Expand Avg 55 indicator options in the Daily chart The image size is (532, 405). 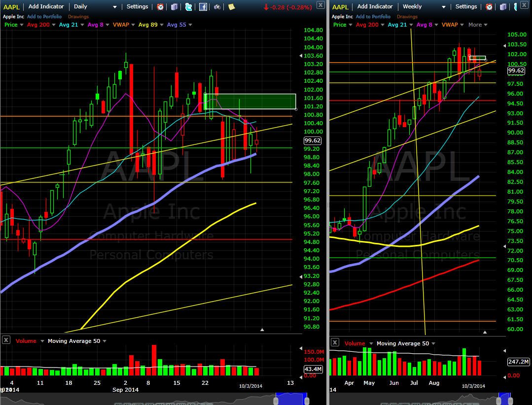[190, 25]
